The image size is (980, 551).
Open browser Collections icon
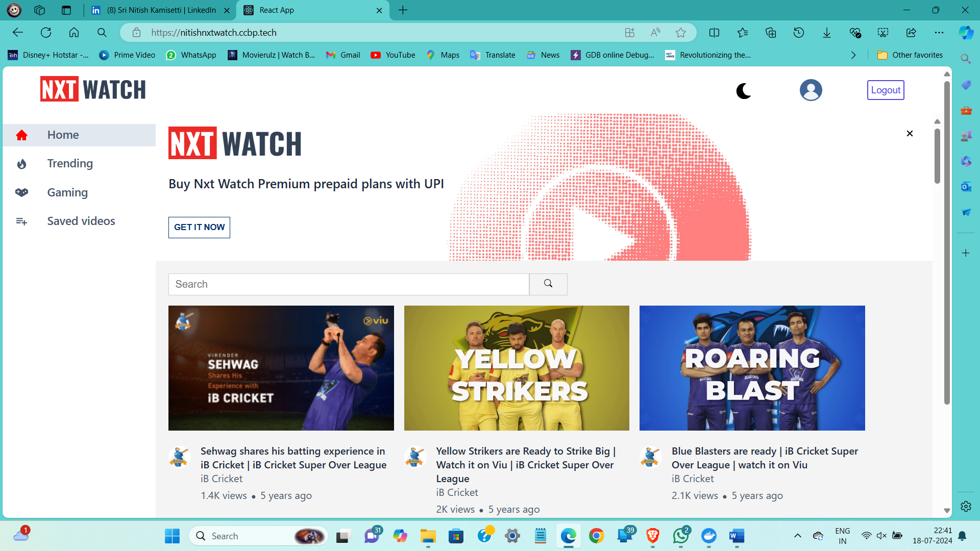(x=771, y=33)
